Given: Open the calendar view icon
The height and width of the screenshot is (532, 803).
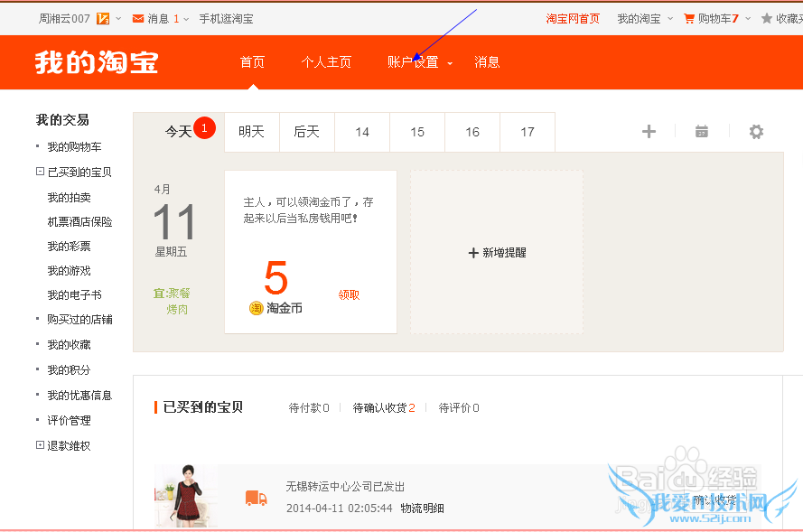Looking at the screenshot, I should pyautogui.click(x=702, y=132).
